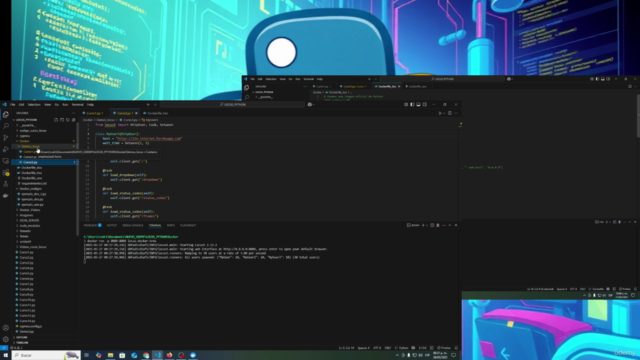Open the Help menu
Viewport: 640px width, 360px height.
(x=90, y=104)
